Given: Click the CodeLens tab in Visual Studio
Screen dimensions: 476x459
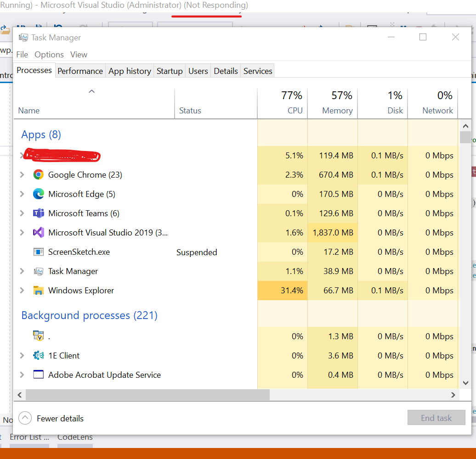Looking at the screenshot, I should (x=75, y=437).
